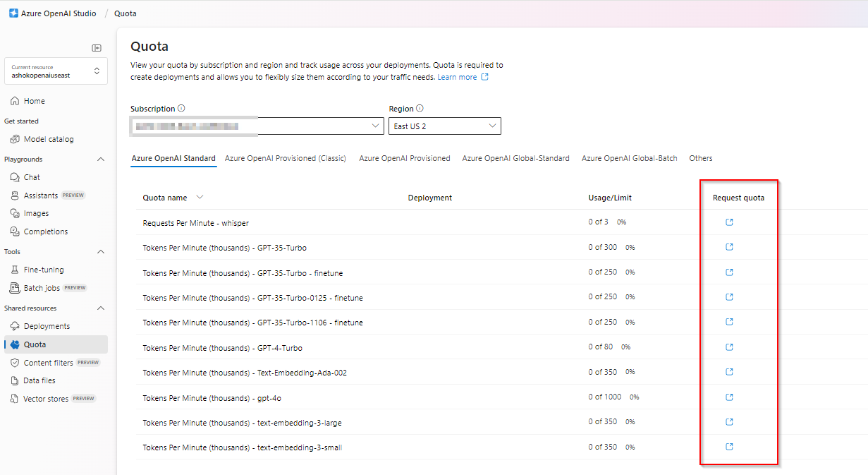Open request quota for Text-Embedding-Ada-002 row
The height and width of the screenshot is (475, 868).
click(729, 372)
